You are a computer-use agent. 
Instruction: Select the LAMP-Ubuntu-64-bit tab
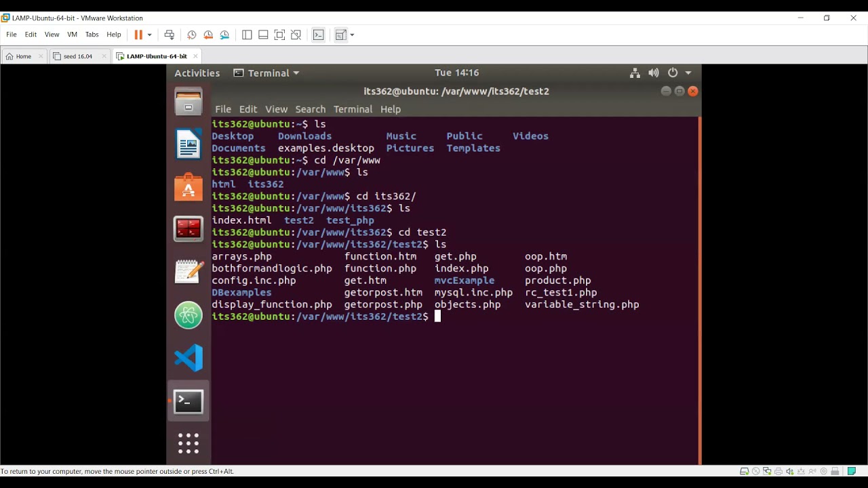coord(157,56)
